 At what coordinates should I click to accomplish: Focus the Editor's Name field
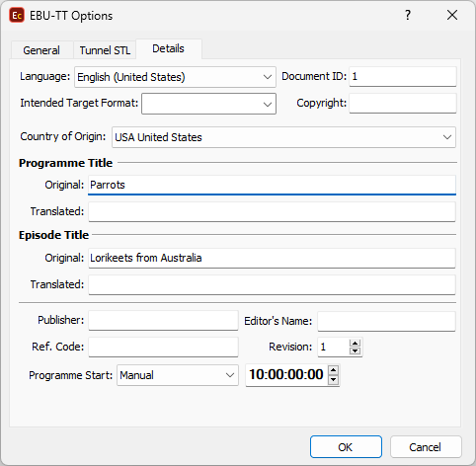coord(386,321)
